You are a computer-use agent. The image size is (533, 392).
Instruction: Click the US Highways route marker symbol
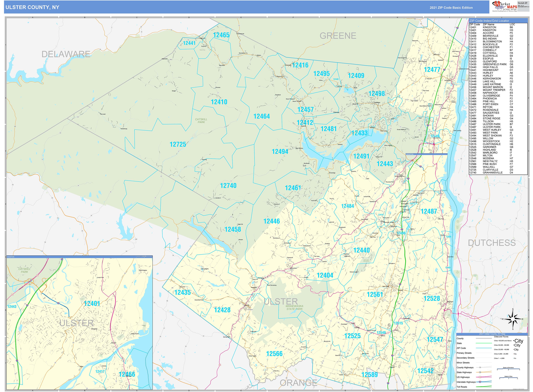click(480, 377)
